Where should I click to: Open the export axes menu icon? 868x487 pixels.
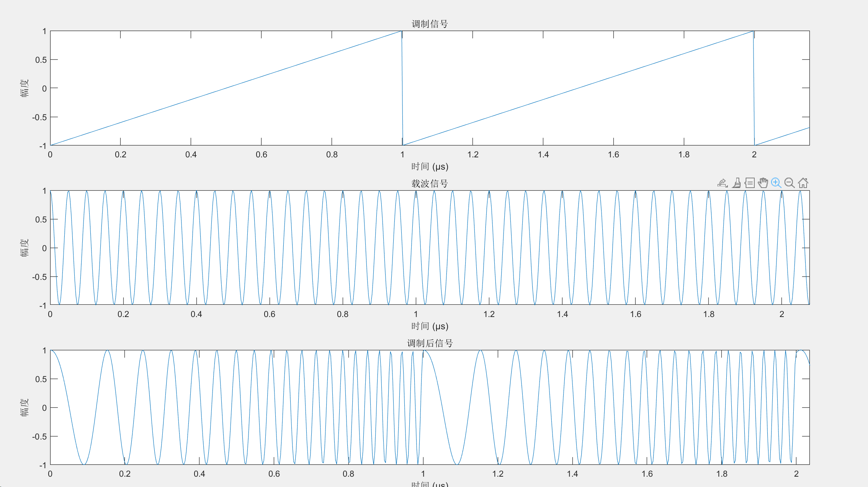click(722, 183)
